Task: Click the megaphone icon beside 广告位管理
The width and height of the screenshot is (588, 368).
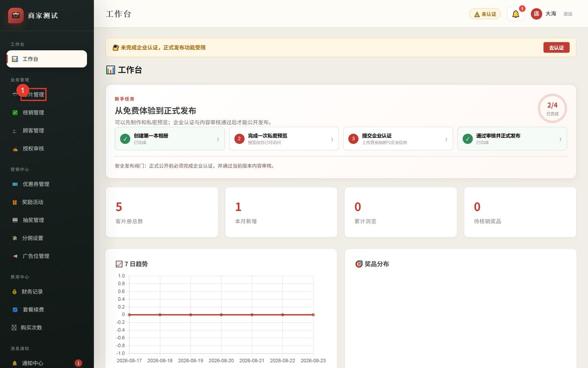Action: pos(15,256)
